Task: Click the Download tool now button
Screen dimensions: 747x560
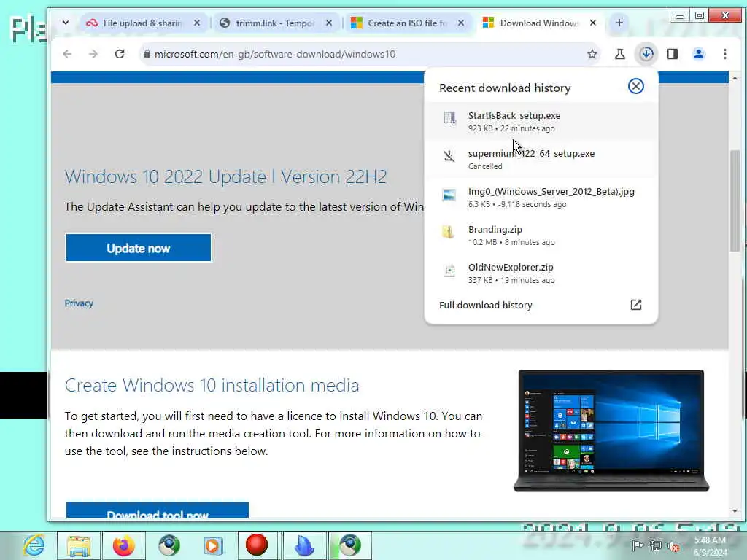Action: tap(158, 510)
